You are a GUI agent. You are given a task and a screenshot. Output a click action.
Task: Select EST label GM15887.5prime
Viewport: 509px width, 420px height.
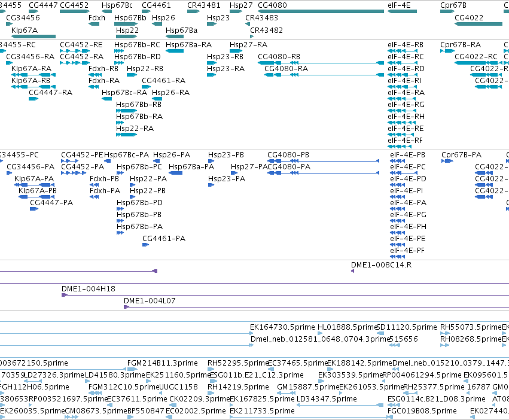coord(308,387)
